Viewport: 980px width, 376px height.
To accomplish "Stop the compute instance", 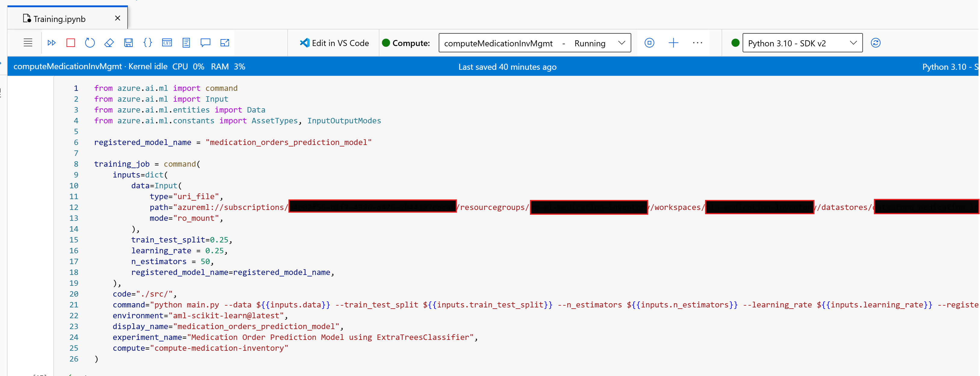I will pyautogui.click(x=649, y=43).
